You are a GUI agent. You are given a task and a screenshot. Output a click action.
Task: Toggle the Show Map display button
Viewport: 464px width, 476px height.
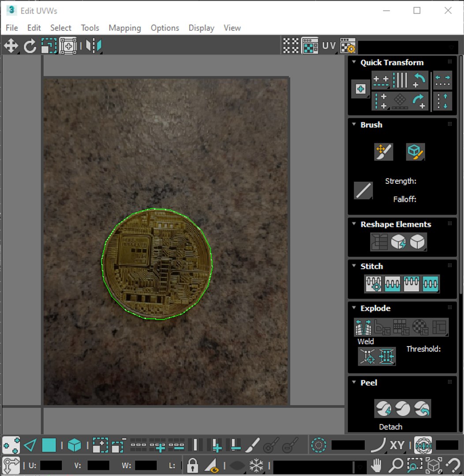coord(310,46)
